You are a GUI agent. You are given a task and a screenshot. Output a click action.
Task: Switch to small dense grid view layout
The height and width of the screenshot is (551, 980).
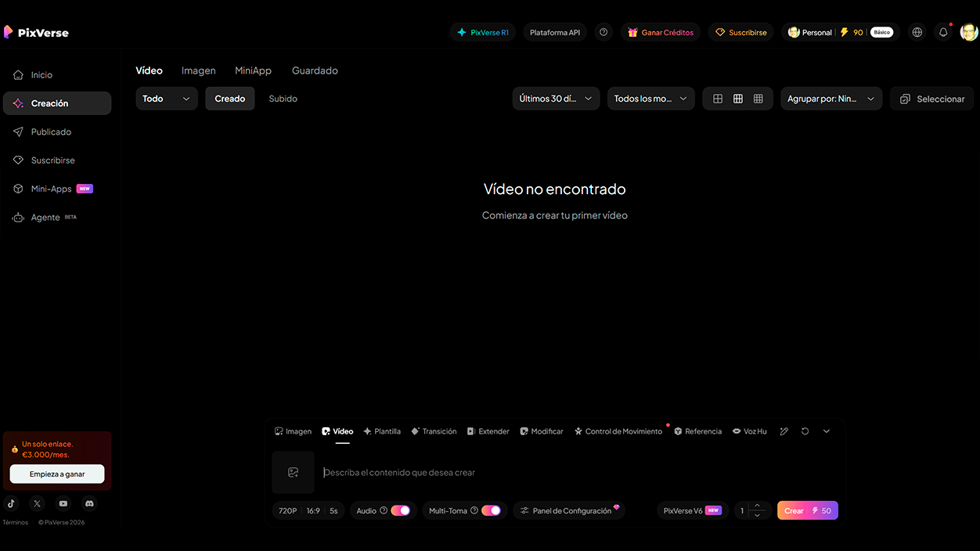point(758,99)
